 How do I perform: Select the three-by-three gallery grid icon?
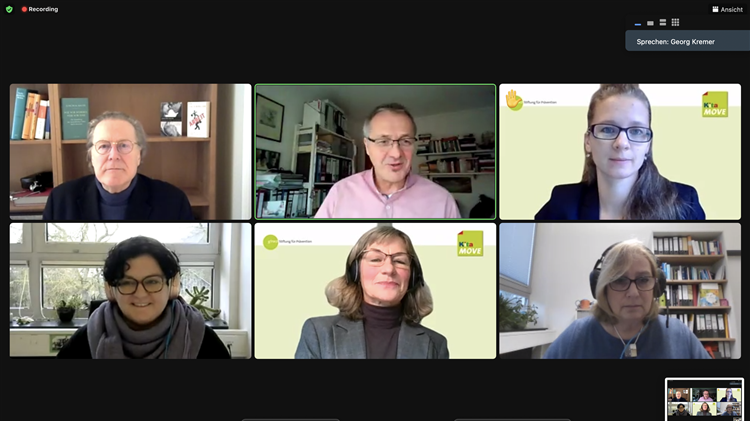click(675, 22)
